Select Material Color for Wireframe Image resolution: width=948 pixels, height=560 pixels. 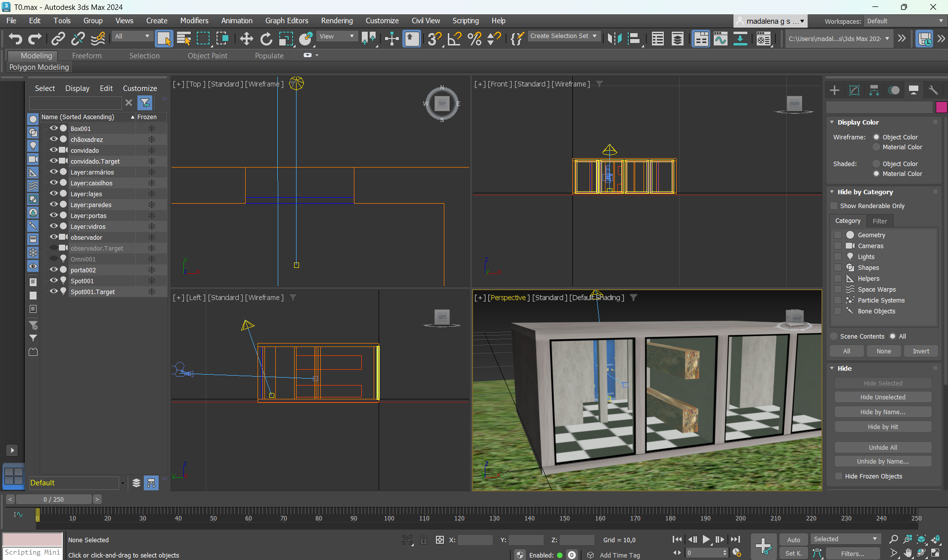tap(876, 147)
